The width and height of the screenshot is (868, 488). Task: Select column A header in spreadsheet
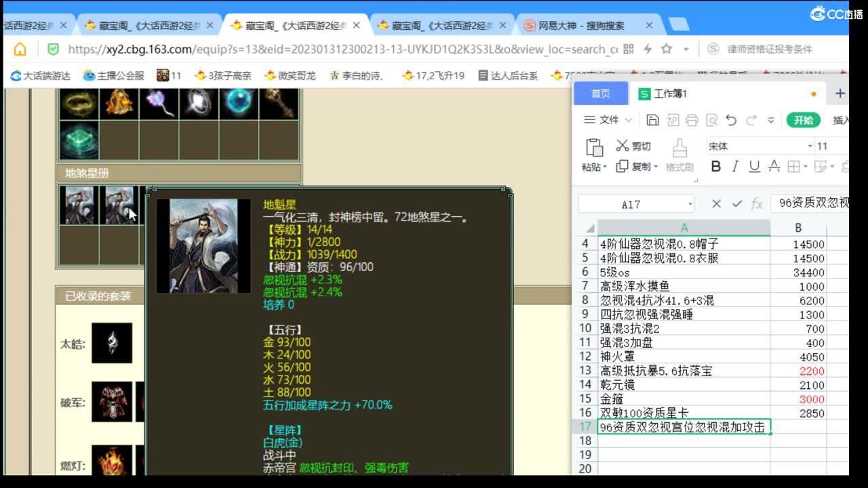pos(684,228)
